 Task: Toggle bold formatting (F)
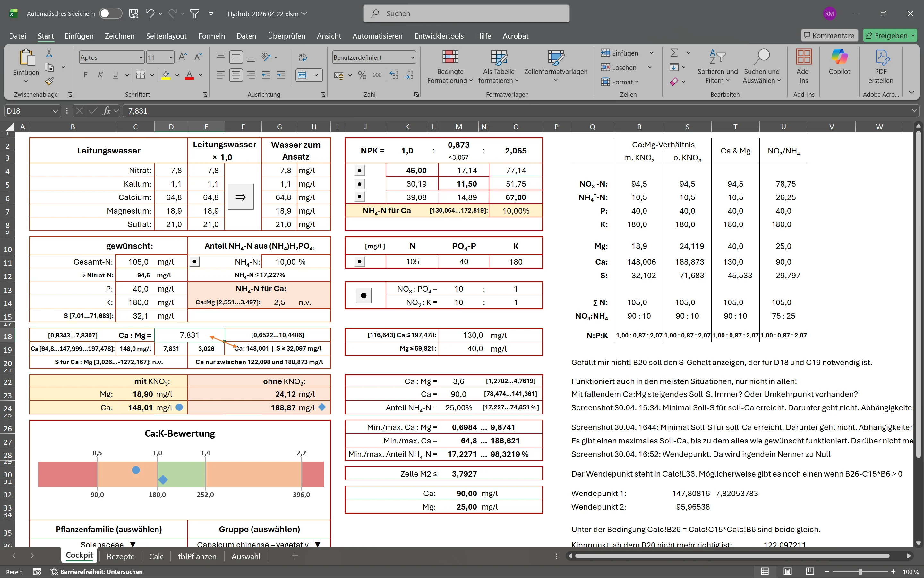coord(86,75)
